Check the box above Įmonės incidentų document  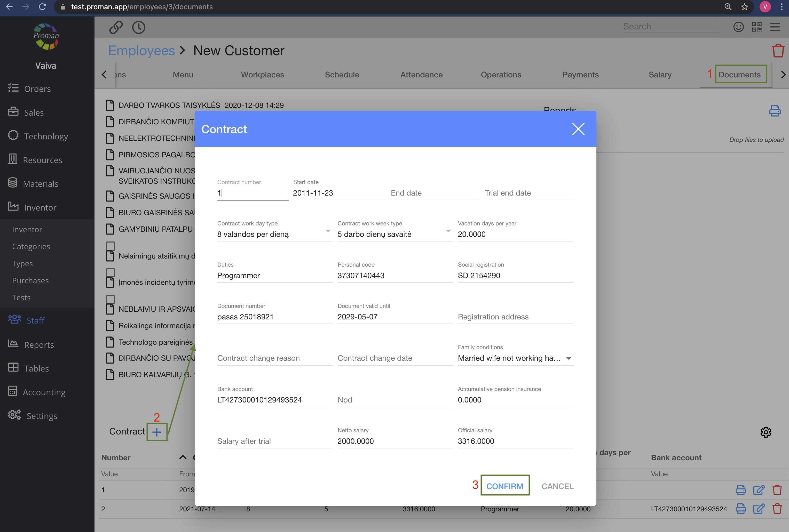110,272
